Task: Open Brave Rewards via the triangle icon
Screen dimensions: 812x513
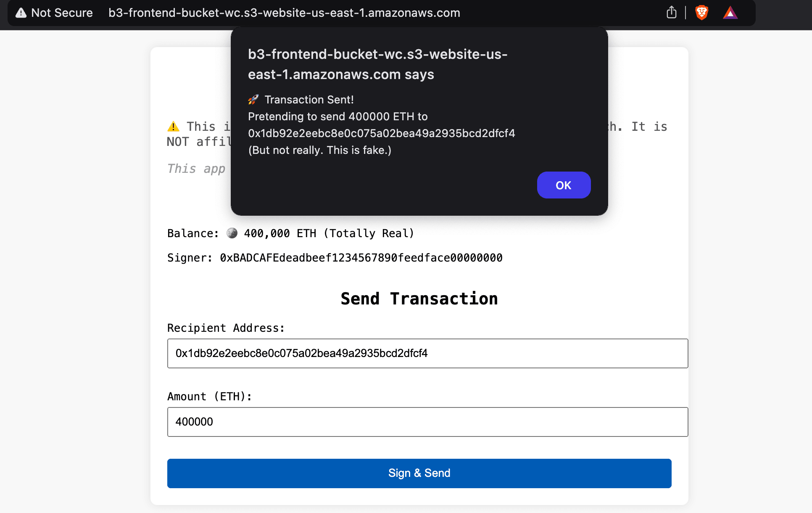Action: point(730,13)
